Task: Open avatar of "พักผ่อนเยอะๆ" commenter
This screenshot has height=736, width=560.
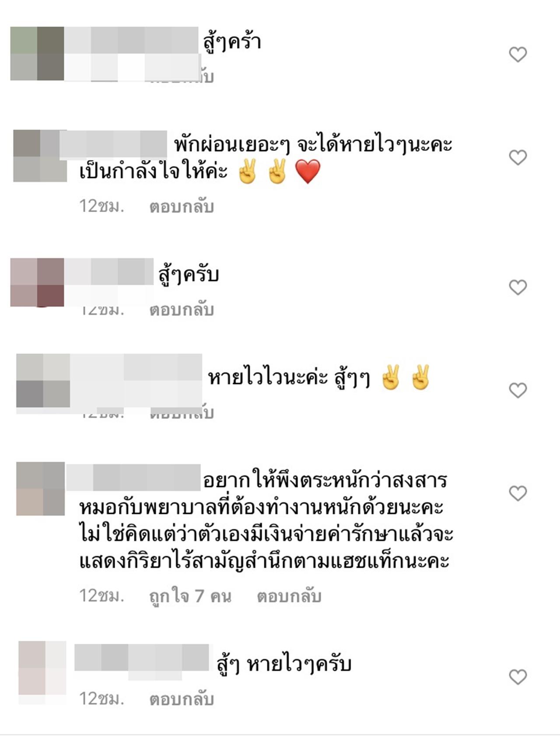Action: click(40, 156)
